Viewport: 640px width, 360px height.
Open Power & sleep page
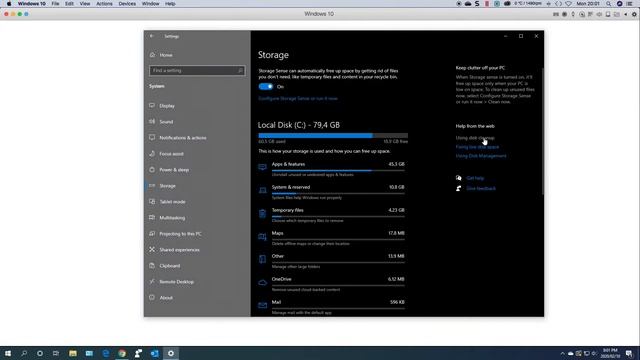(x=174, y=170)
